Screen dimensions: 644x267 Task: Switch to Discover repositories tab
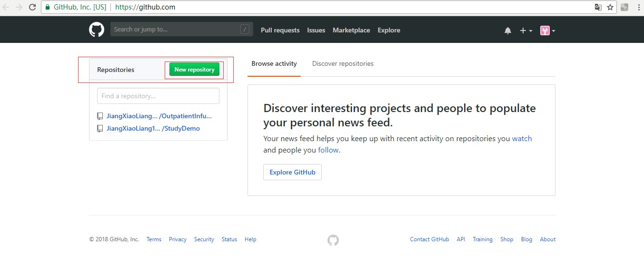coord(343,63)
